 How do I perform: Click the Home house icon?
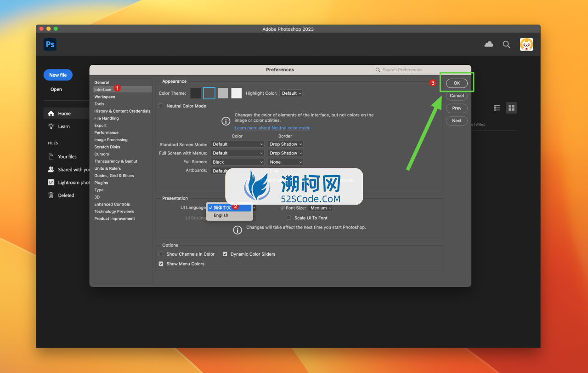tap(51, 114)
